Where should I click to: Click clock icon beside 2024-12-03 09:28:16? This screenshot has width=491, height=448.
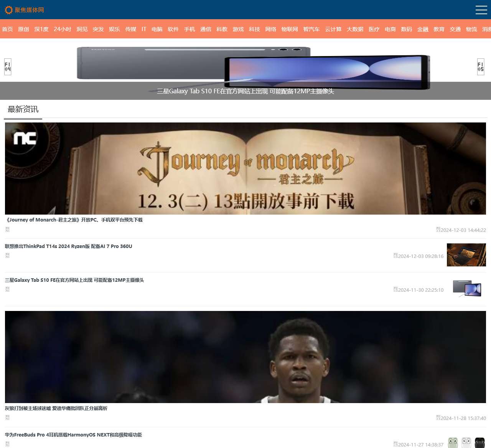395,256
